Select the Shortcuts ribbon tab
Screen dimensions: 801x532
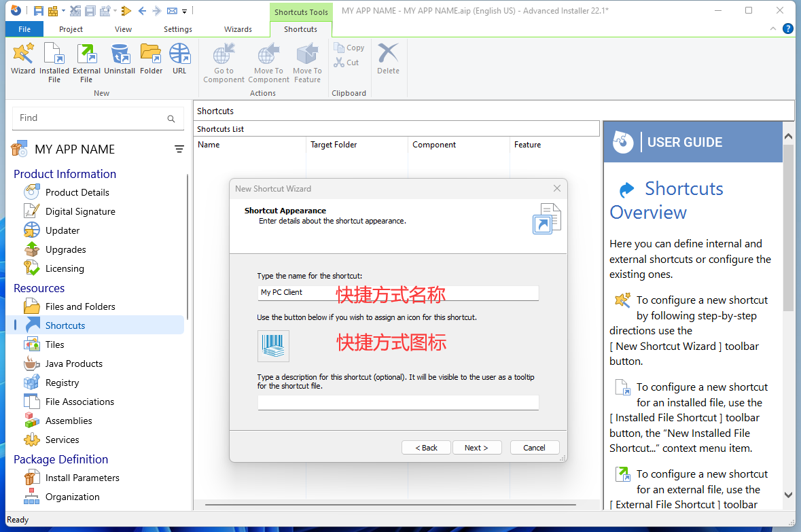click(x=300, y=29)
